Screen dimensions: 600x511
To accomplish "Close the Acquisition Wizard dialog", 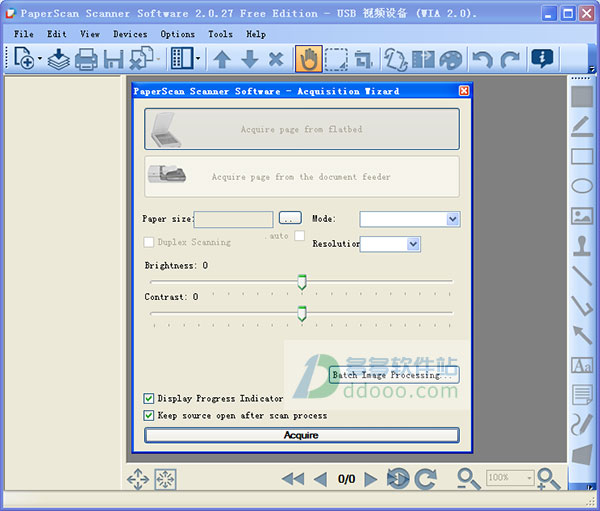I will coord(464,91).
